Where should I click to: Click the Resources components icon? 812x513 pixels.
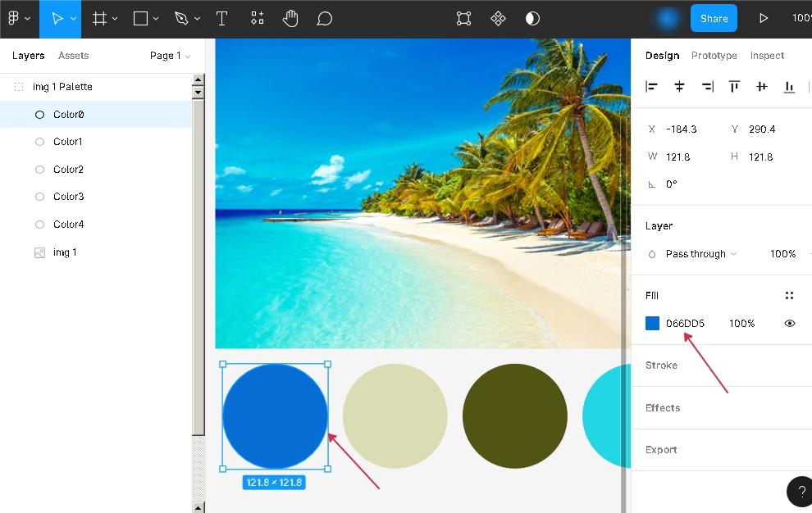258,19
